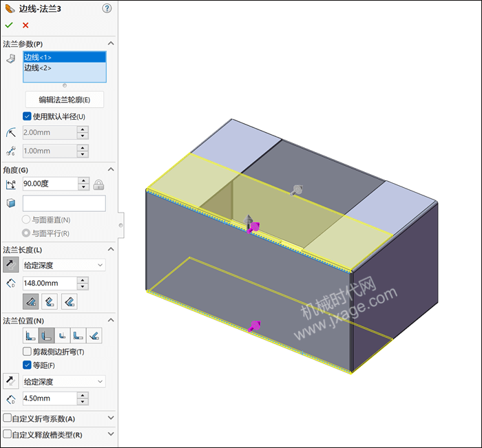Click the flange angle icon beside 90.00度
This screenshot has width=482, height=448.
[x=11, y=184]
